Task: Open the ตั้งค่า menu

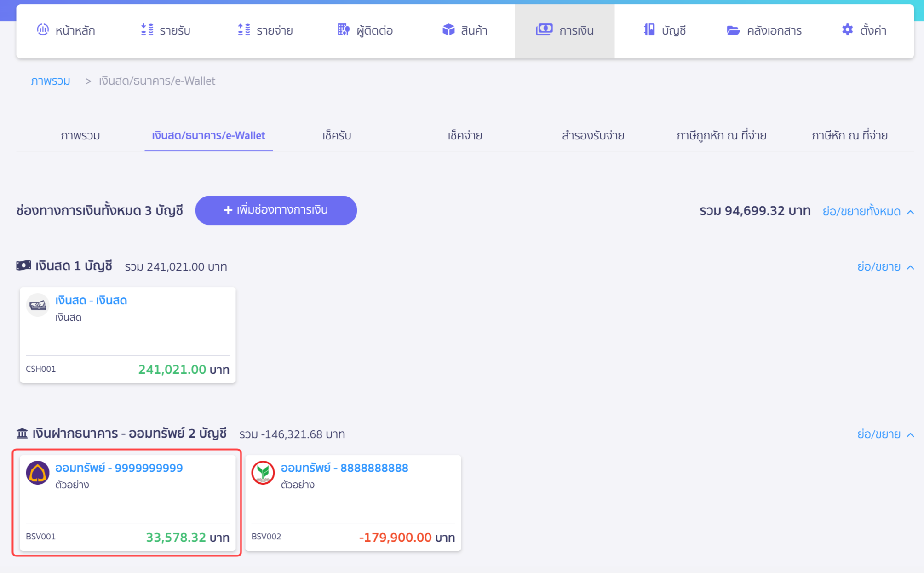Action: pos(864,31)
